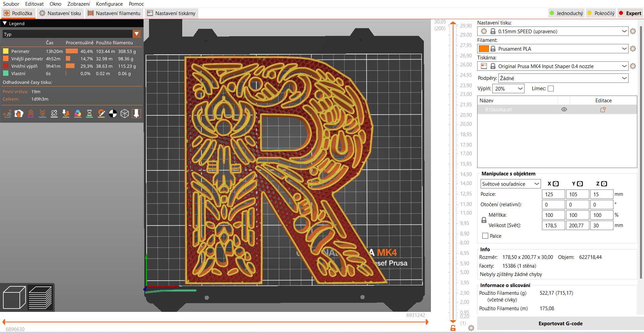
Task: Select the R10soska.stl object row
Action: (557, 110)
